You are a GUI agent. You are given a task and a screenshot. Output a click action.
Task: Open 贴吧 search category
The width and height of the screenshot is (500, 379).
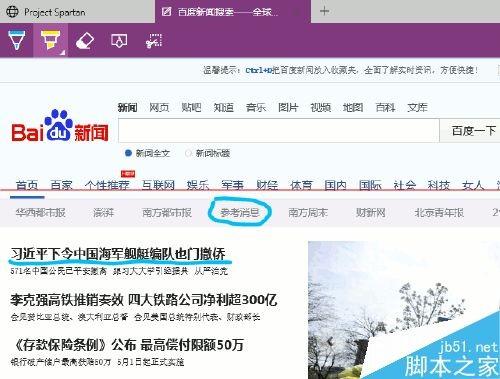pos(191,107)
